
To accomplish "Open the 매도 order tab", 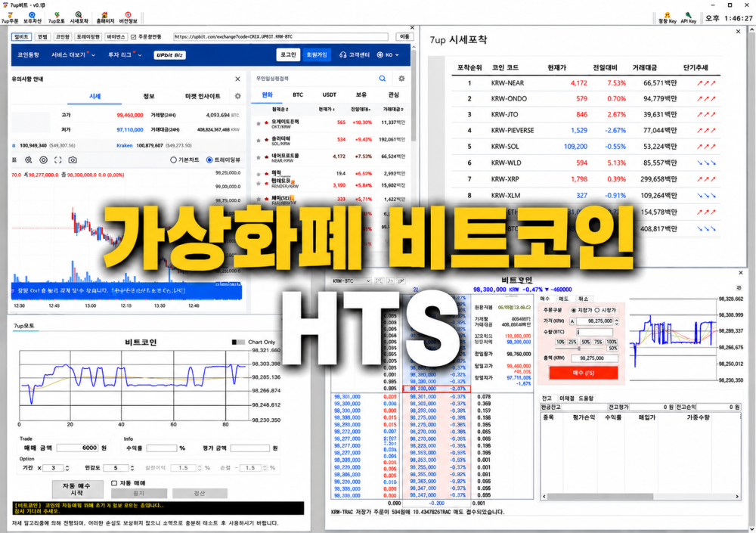I will [564, 299].
